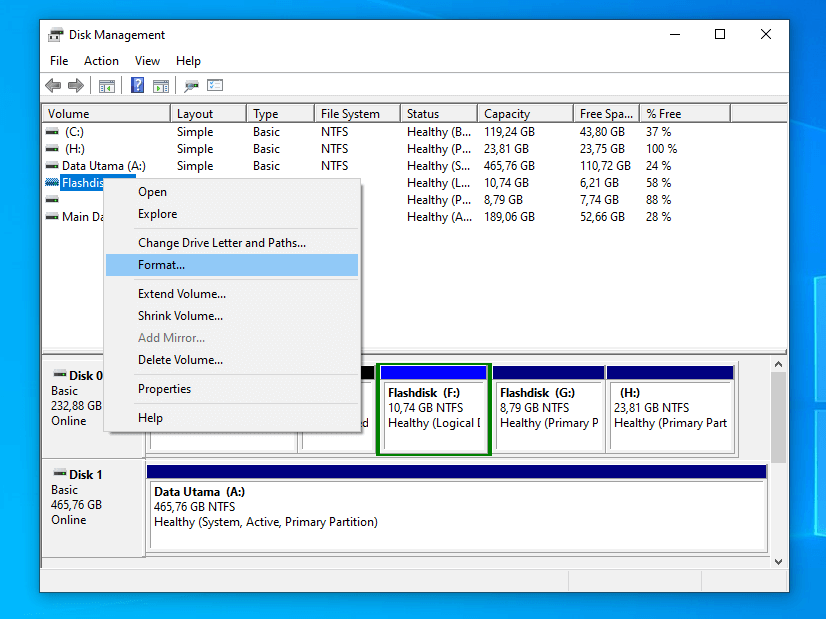Click capacity value 119,24 GB
The image size is (826, 619).
pyautogui.click(x=509, y=132)
